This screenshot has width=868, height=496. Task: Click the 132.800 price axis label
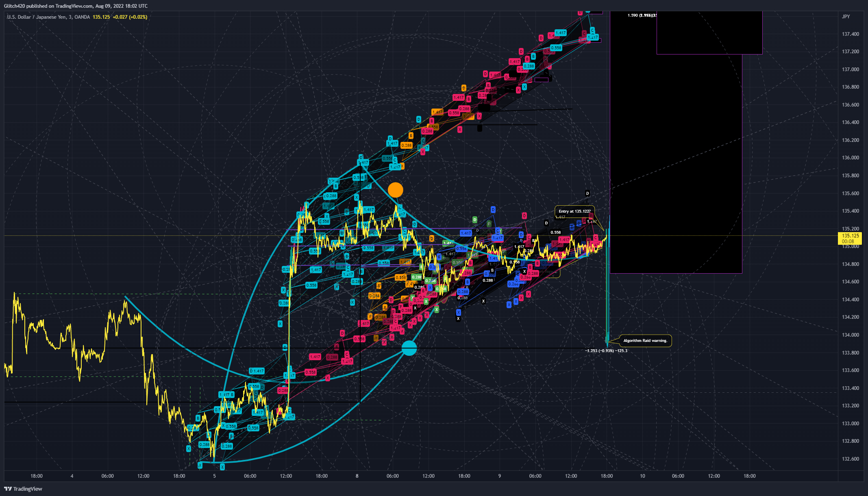tap(851, 441)
